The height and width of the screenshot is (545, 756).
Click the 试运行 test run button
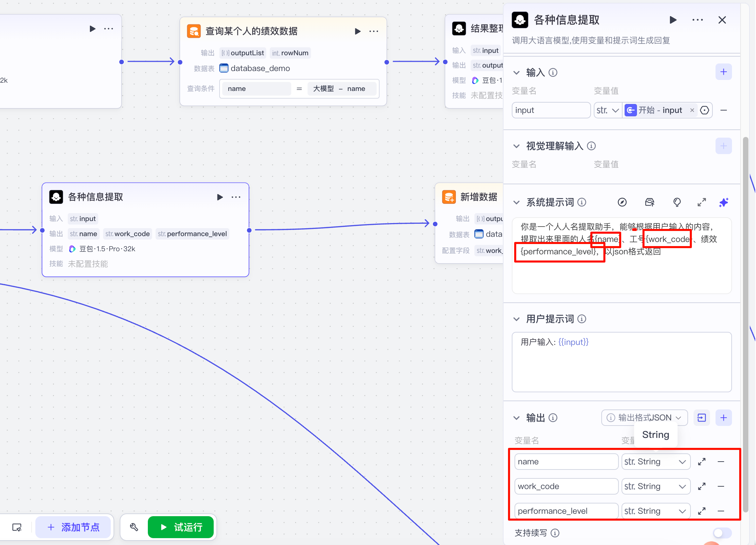click(x=181, y=527)
